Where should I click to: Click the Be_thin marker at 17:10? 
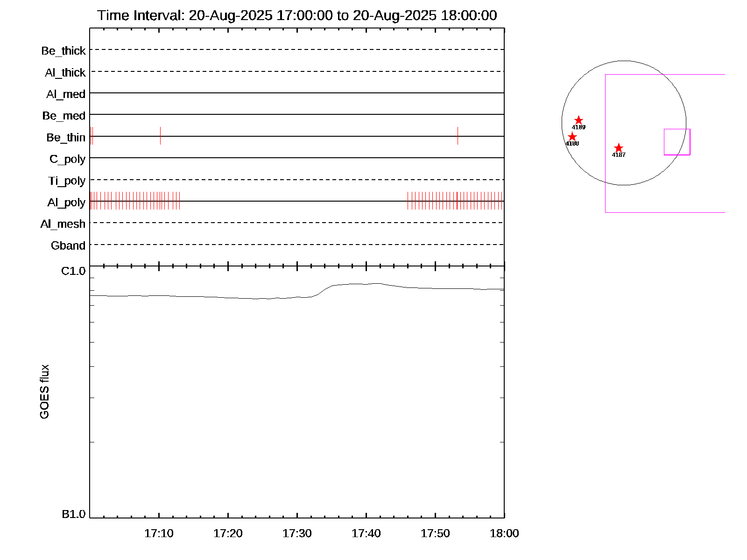tap(160, 136)
